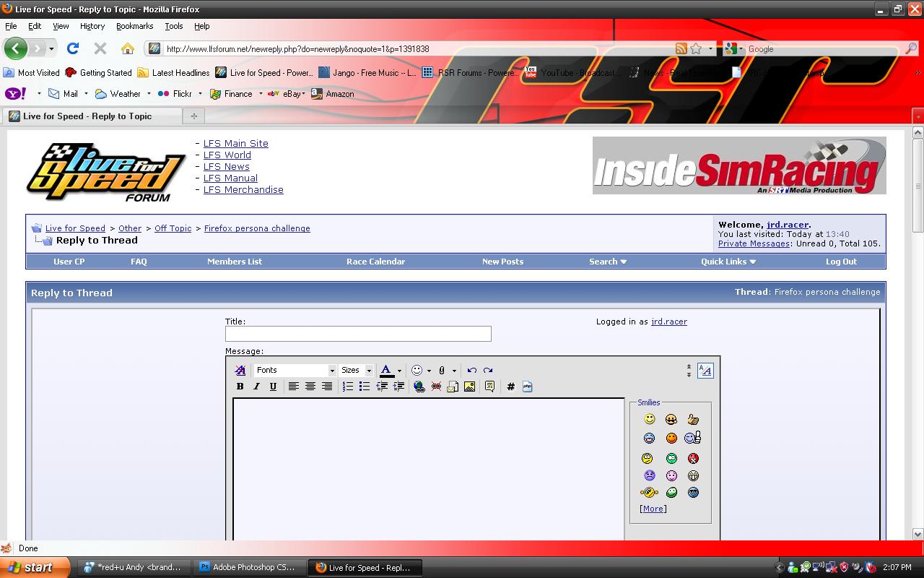Wrap selection in PHP tags

(x=527, y=387)
